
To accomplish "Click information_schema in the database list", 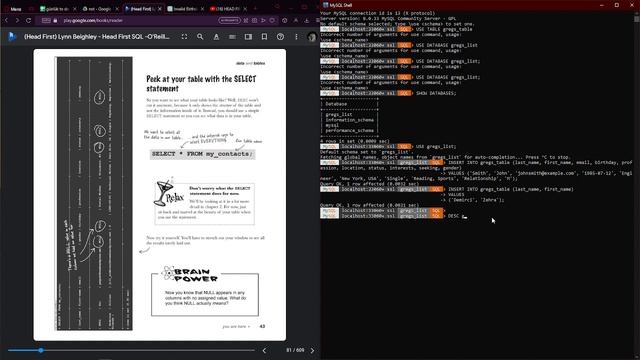I will (349, 120).
